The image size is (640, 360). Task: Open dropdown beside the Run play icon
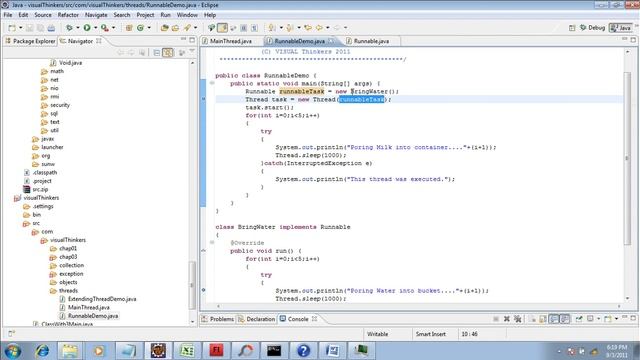pyautogui.click(x=96, y=28)
